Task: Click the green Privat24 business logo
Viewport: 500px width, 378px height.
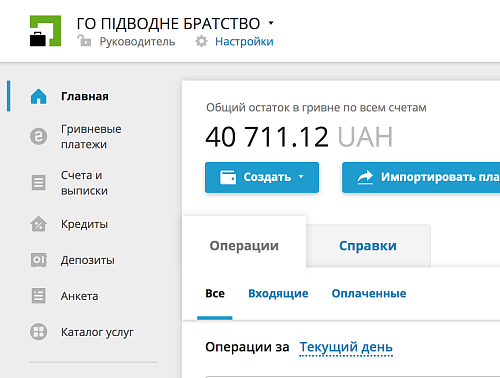Action: point(45,31)
